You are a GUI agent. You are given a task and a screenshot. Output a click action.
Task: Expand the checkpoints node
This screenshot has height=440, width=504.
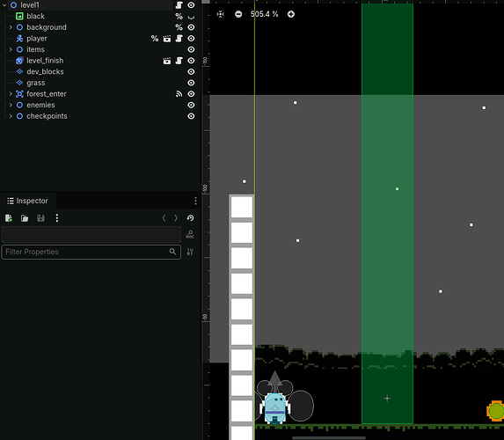[11, 116]
